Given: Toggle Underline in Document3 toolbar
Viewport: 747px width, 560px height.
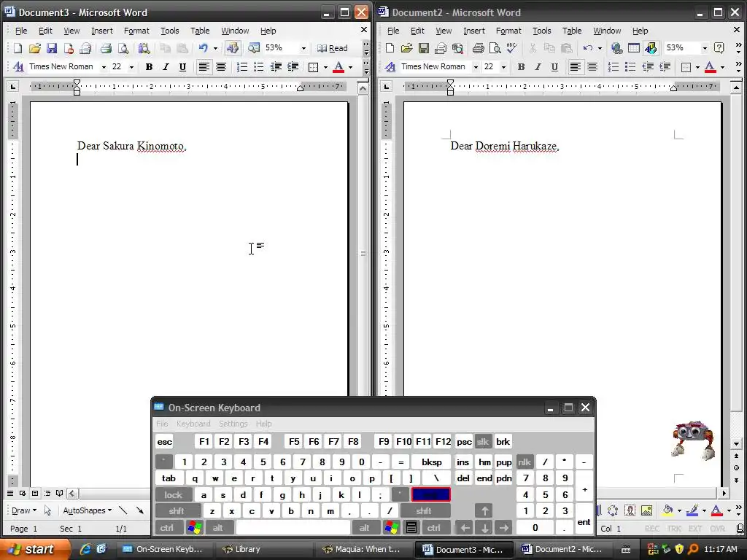Looking at the screenshot, I should (182, 67).
